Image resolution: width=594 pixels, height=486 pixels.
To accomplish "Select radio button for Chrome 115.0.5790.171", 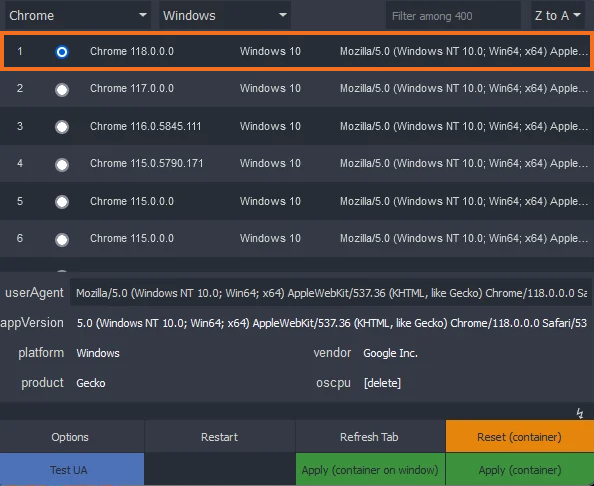I will (x=62, y=164).
